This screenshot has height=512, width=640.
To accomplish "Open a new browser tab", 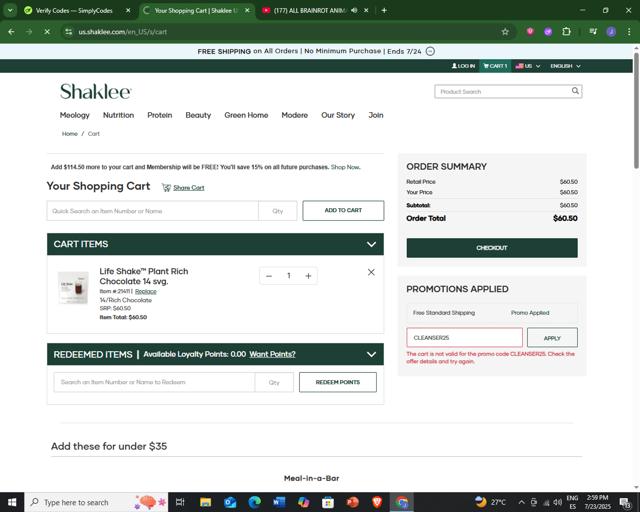I will 384,10.
